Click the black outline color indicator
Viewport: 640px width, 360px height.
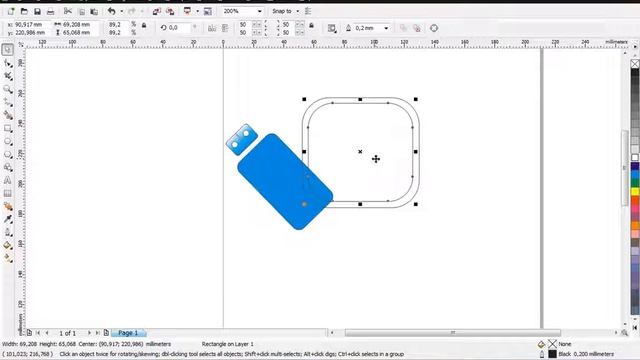(x=552, y=354)
